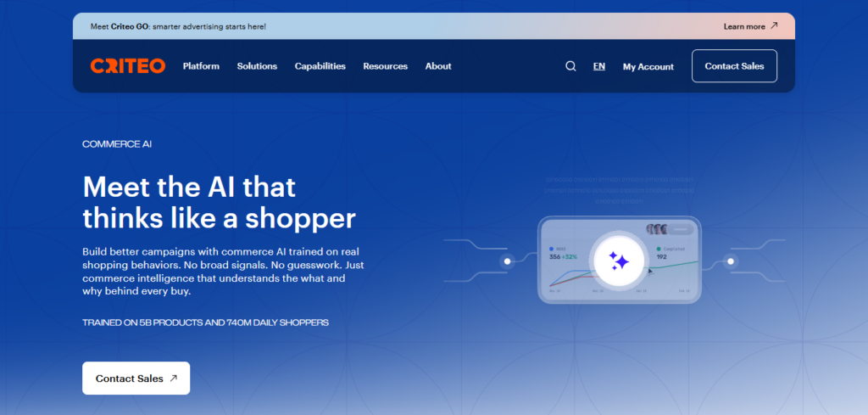The width and height of the screenshot is (868, 415).
Task: Select the 'Meet Criteo GO' banner text
Action: click(178, 26)
